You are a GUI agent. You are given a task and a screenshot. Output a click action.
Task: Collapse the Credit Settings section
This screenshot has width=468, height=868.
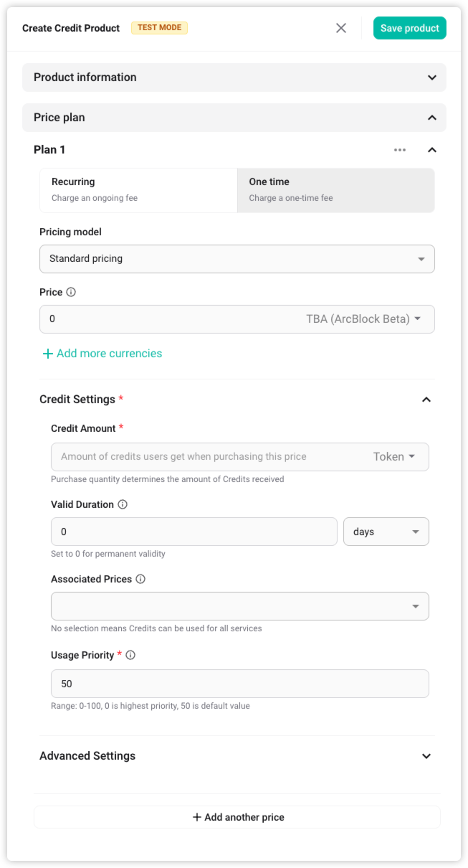pyautogui.click(x=426, y=400)
